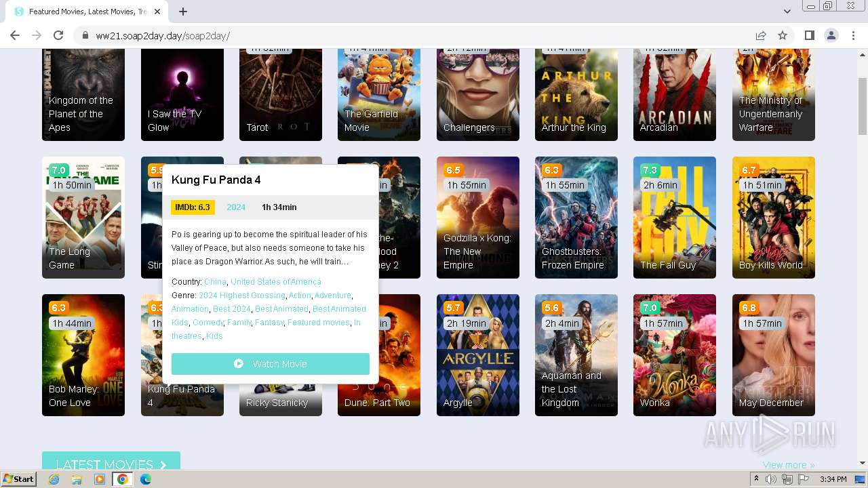868x488 pixels.
Task: Open the Kingdom of the Planet of the Apes poster
Action: 83,95
